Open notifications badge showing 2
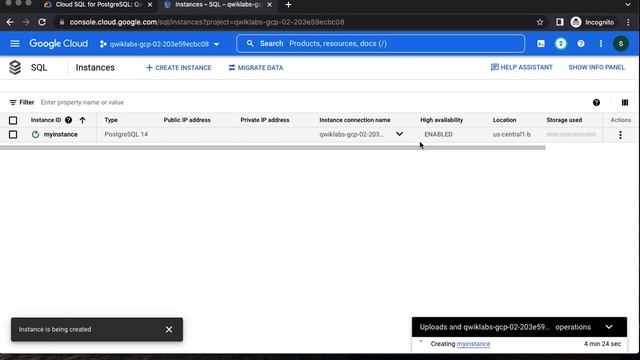 pyautogui.click(x=561, y=44)
